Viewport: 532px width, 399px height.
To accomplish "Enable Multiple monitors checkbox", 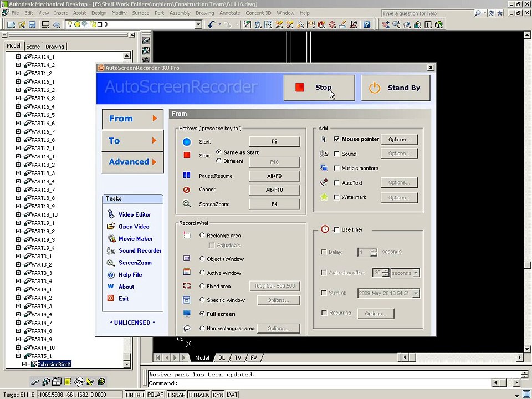I will click(336, 168).
